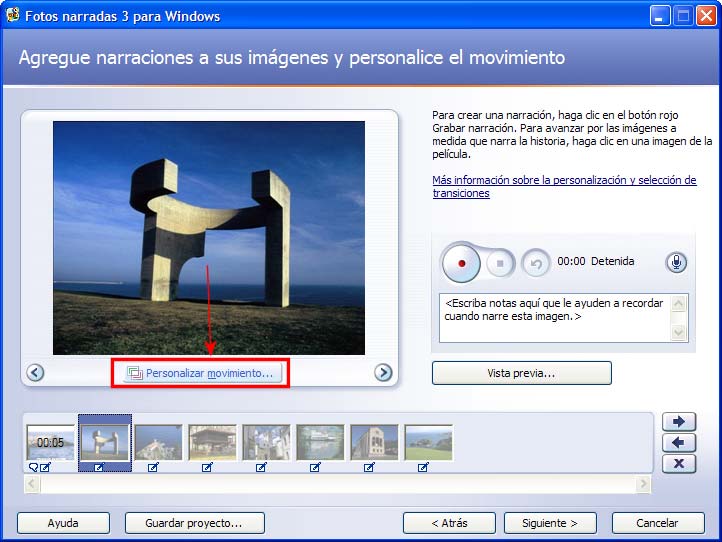
Task: Click edit icon under first thumbnail
Action: 45,467
